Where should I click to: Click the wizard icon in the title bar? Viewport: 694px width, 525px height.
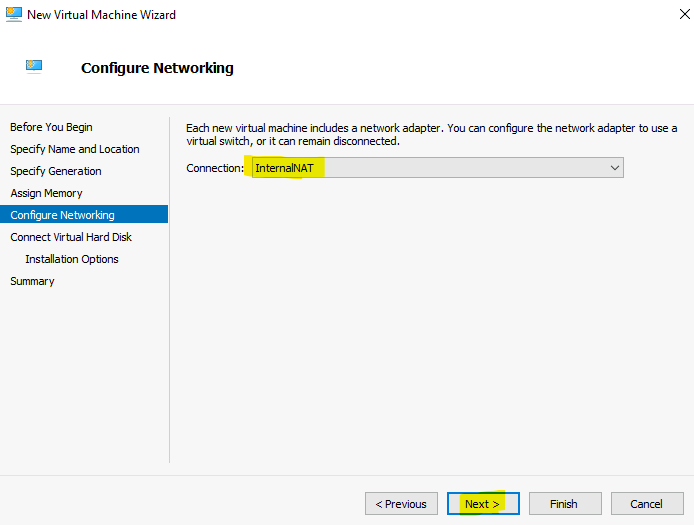coord(14,14)
